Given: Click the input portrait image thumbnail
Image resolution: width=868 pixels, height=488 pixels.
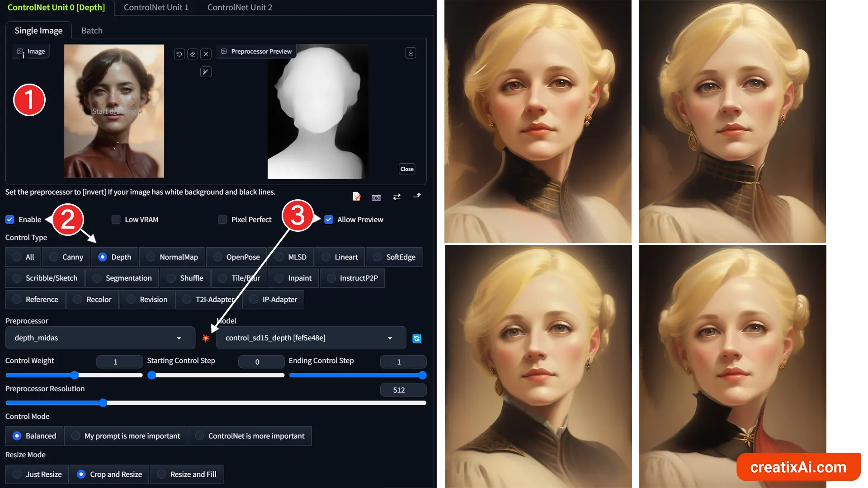Looking at the screenshot, I should (x=114, y=111).
